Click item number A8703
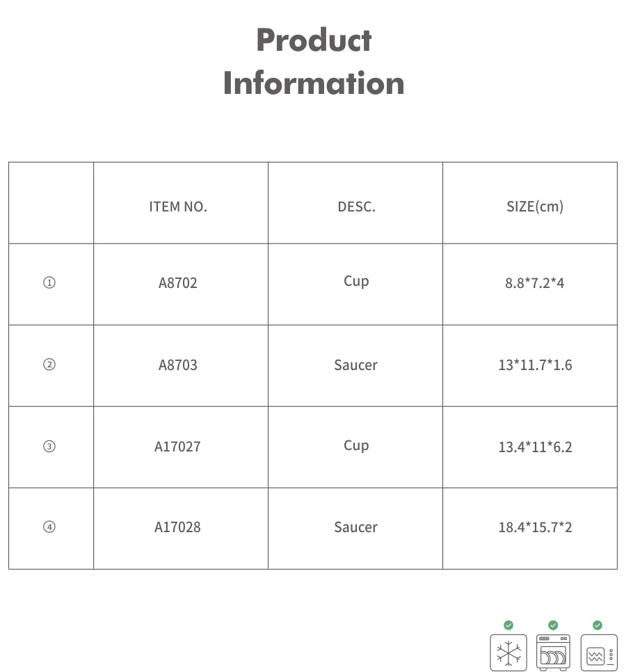This screenshot has height=672, width=626. click(x=178, y=365)
